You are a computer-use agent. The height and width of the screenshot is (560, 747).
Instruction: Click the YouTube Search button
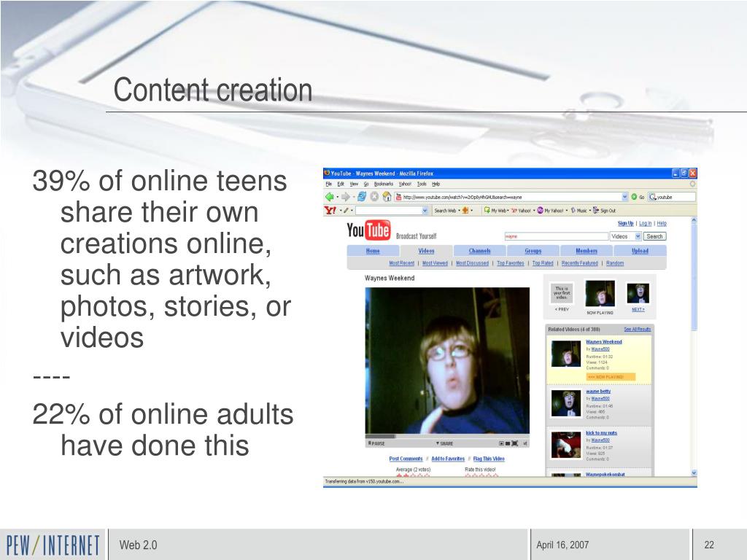click(654, 236)
